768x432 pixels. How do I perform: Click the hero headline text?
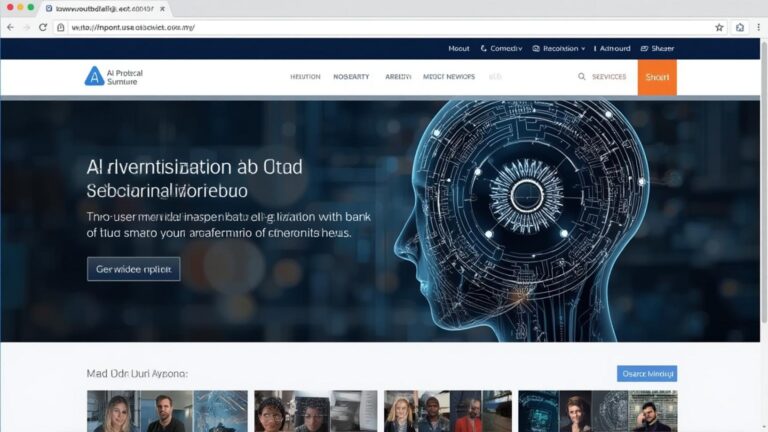[194, 178]
